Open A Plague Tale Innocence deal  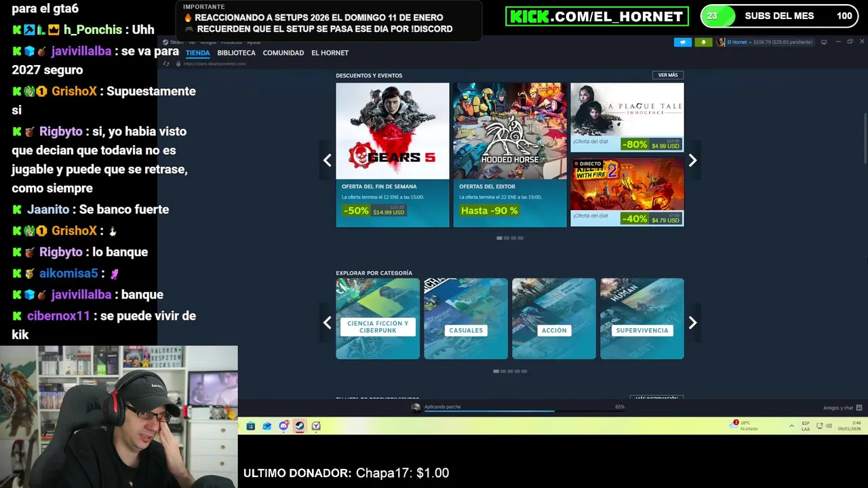coord(627,117)
